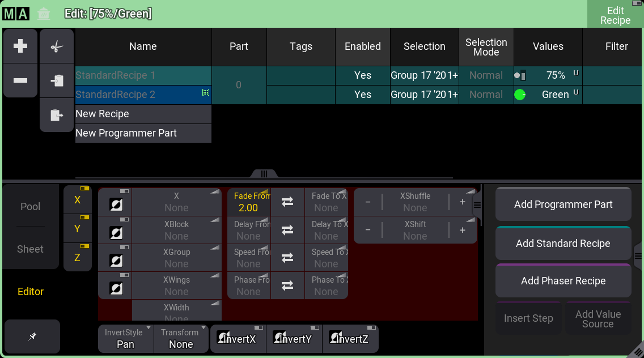The height and width of the screenshot is (358, 644).
Task: Click the side handle beside Add Standard Recipe
Action: (638, 256)
